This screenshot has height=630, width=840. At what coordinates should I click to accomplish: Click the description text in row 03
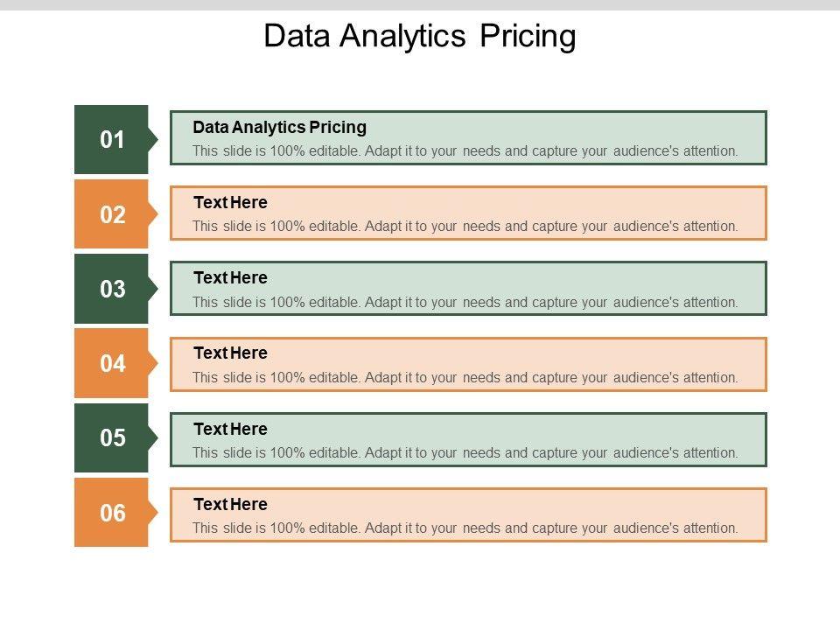pyautogui.click(x=465, y=302)
